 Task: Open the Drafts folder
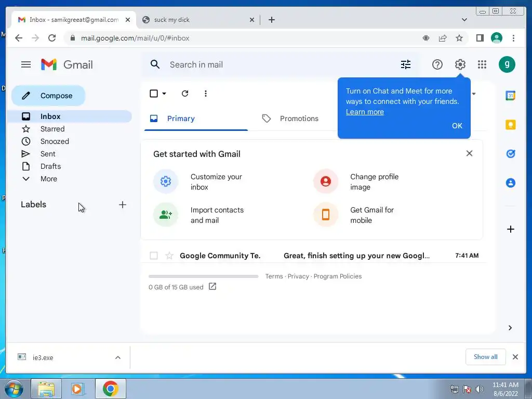coord(69,166)
